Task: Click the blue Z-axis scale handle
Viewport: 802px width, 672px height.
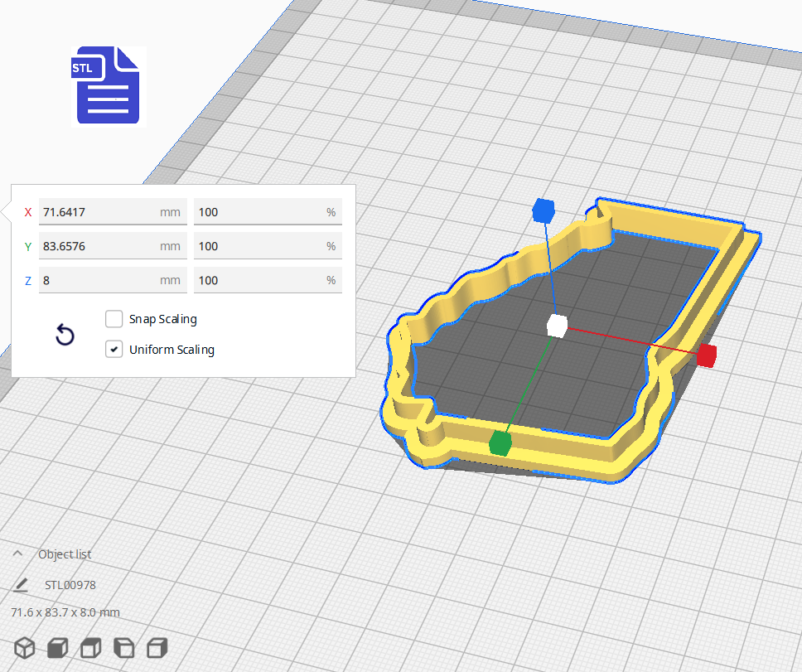Action: click(544, 210)
